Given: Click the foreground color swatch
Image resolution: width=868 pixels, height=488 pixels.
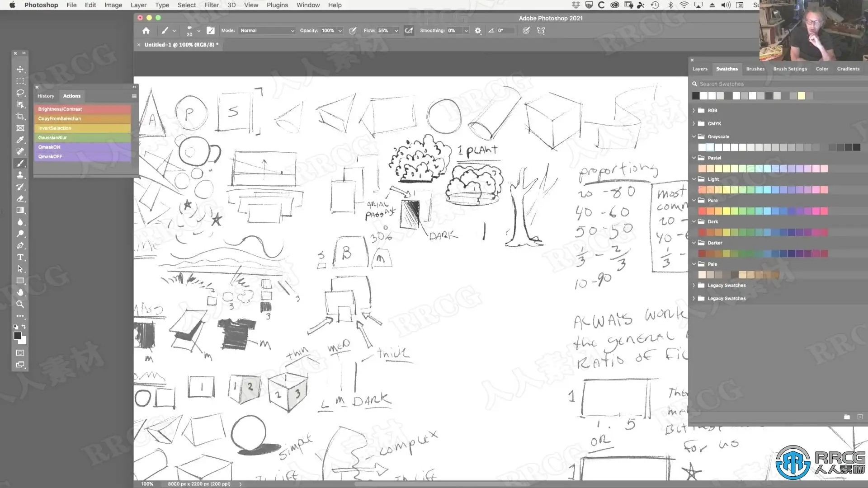Looking at the screenshot, I should [17, 335].
